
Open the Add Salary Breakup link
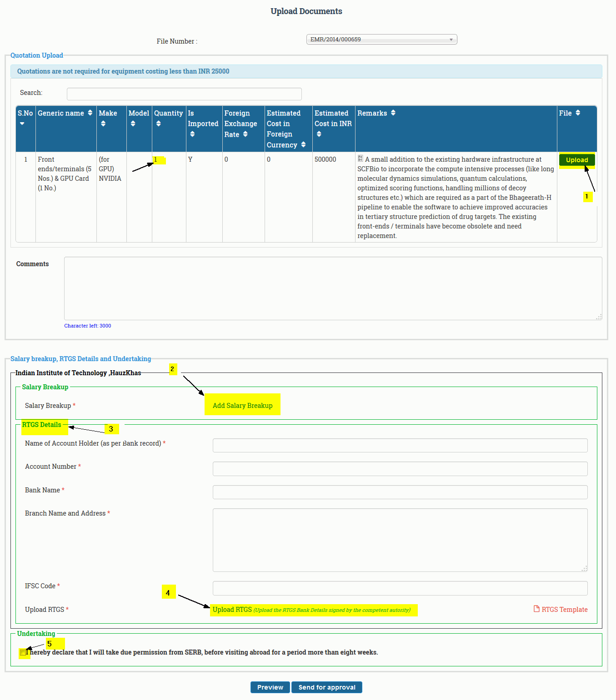pos(242,406)
